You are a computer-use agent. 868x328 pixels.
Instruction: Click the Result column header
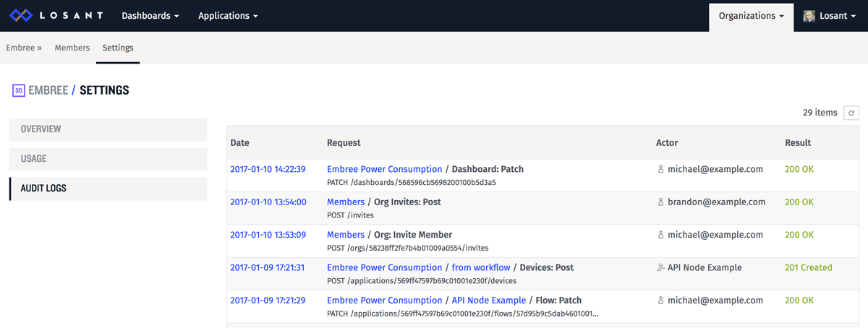click(x=798, y=143)
